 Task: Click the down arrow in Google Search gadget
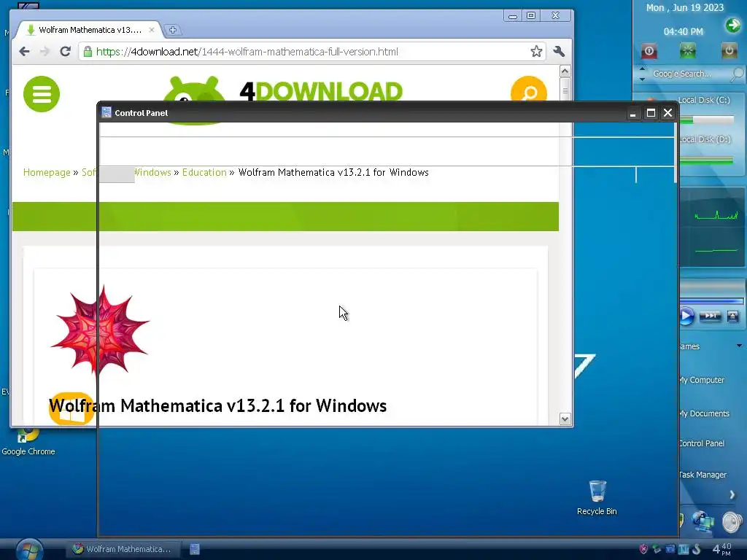pyautogui.click(x=642, y=79)
